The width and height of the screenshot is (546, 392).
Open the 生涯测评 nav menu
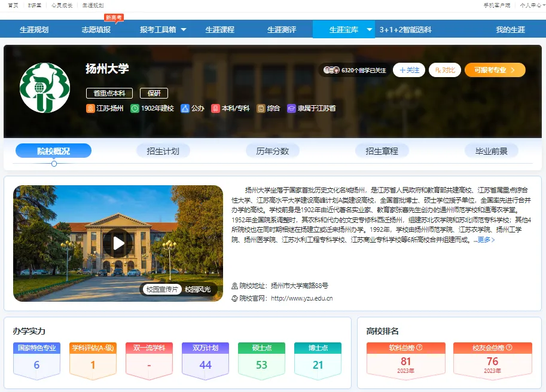pos(282,29)
